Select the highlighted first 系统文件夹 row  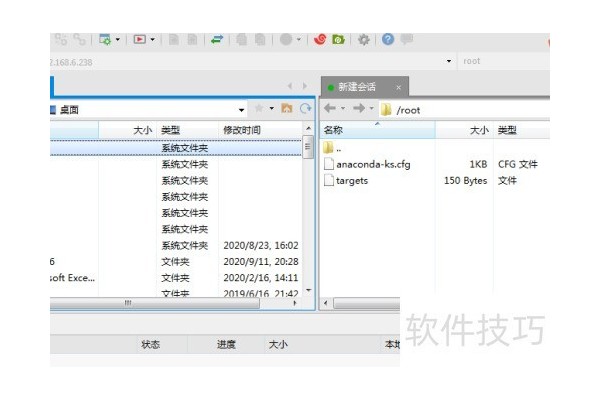(x=176, y=148)
